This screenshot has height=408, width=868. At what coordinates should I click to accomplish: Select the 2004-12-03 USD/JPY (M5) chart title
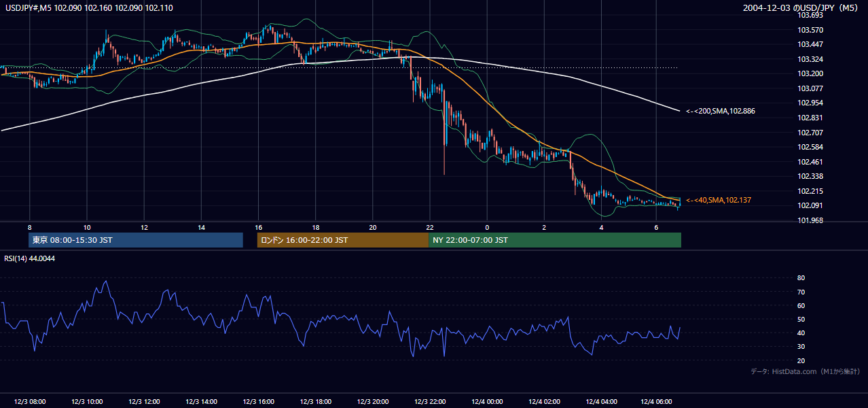[801, 7]
